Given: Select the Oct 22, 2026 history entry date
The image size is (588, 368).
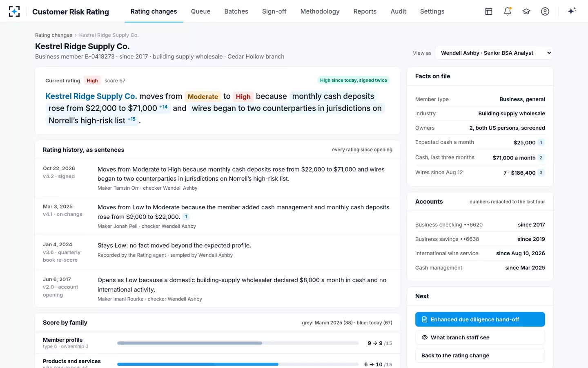Looking at the screenshot, I should click(x=59, y=168).
